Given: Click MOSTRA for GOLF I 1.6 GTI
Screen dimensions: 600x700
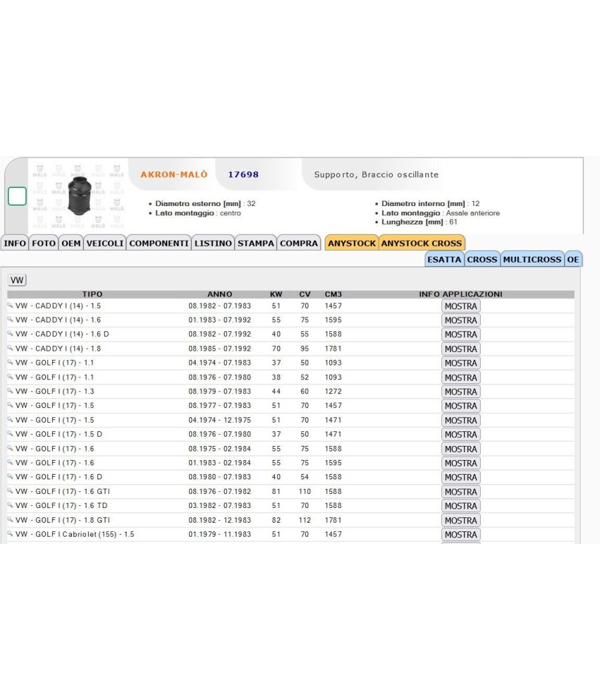Looking at the screenshot, I should tap(461, 492).
